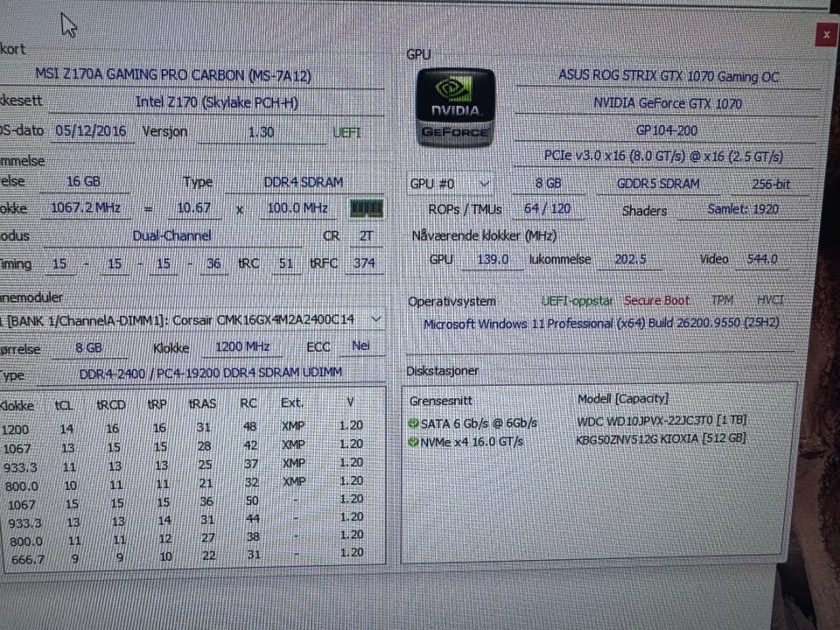Click the BIOS version value 1.30
Screen dimensions: 840x630
[262, 132]
